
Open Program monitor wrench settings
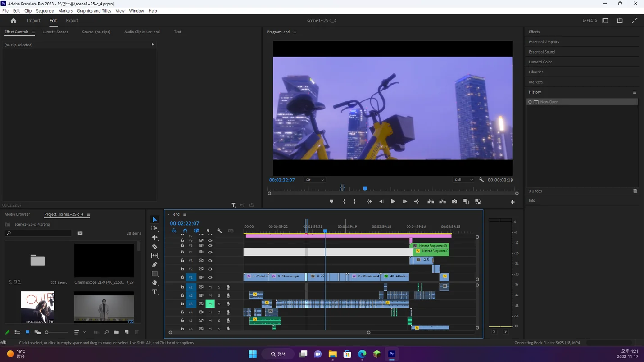click(x=481, y=180)
